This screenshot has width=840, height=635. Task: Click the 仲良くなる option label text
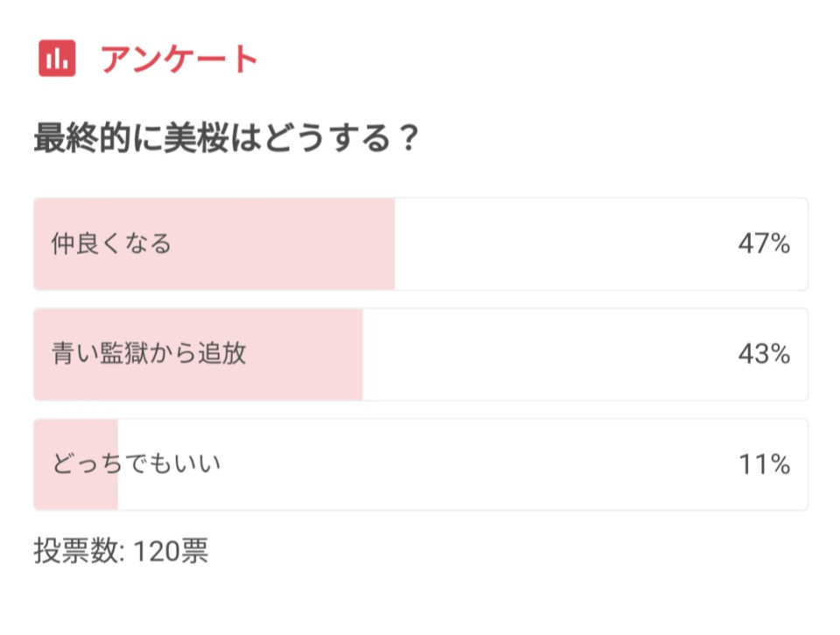pyautogui.click(x=111, y=244)
